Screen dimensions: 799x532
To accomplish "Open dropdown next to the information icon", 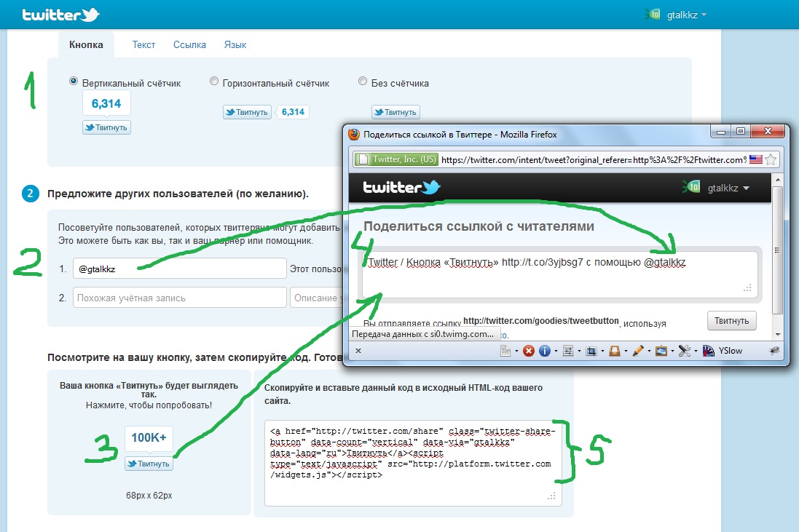I will click(x=556, y=351).
